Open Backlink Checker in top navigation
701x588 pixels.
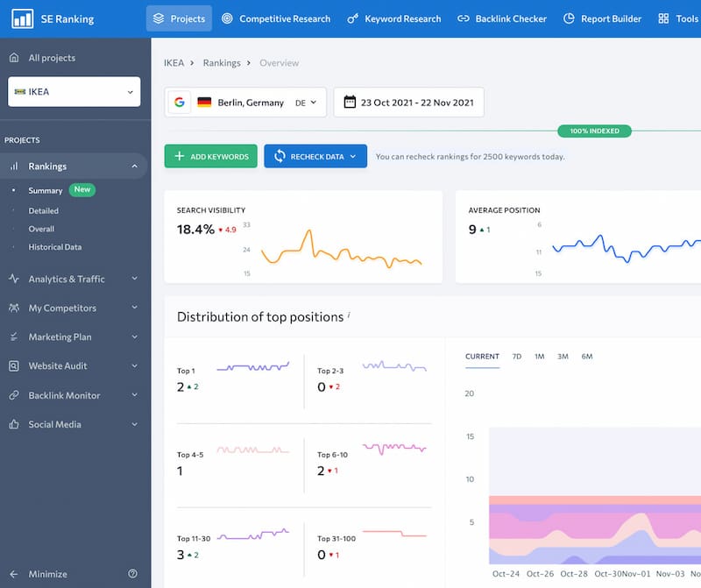501,18
